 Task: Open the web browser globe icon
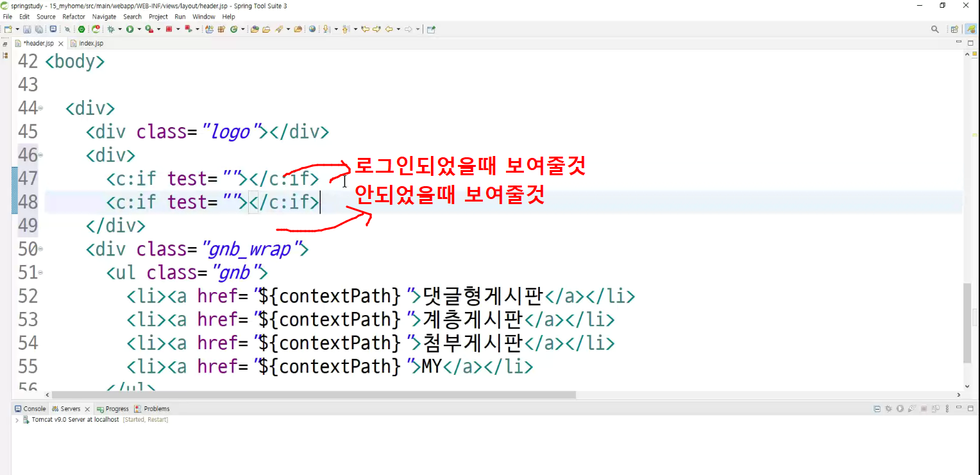click(x=312, y=29)
